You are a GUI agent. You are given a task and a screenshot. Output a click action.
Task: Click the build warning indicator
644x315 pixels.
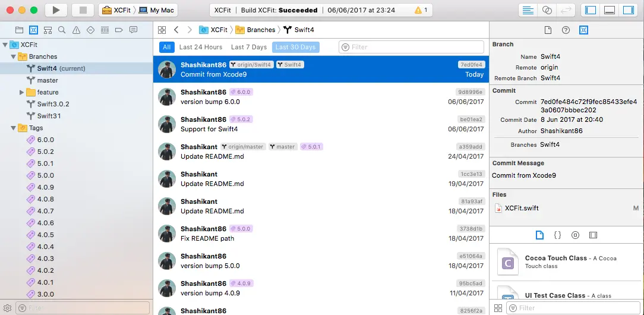(x=421, y=10)
